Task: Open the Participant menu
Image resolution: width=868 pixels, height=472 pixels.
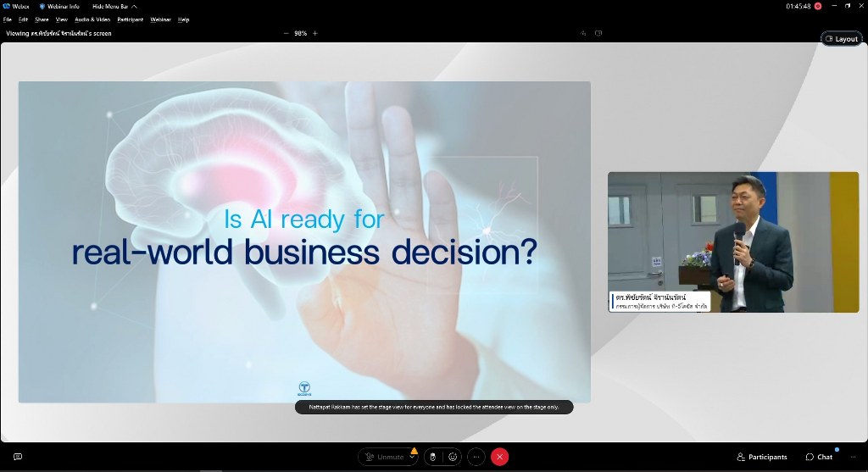Action: point(131,19)
